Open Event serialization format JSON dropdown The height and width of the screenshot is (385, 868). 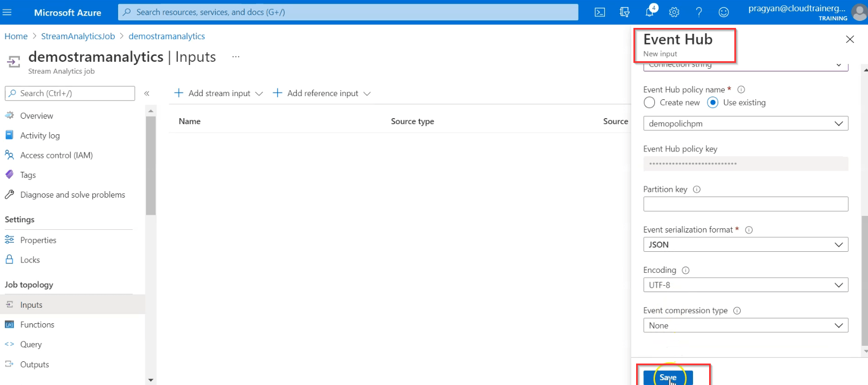[746, 245]
